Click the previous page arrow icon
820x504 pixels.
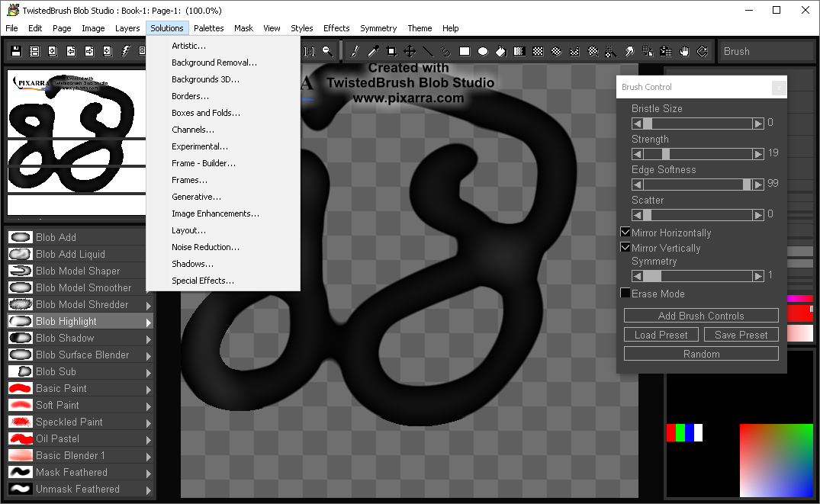coord(71,51)
